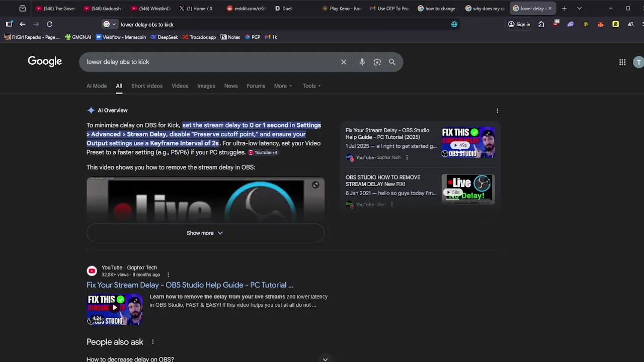Click into the Google search input field
644x362 pixels.
pos(211,62)
